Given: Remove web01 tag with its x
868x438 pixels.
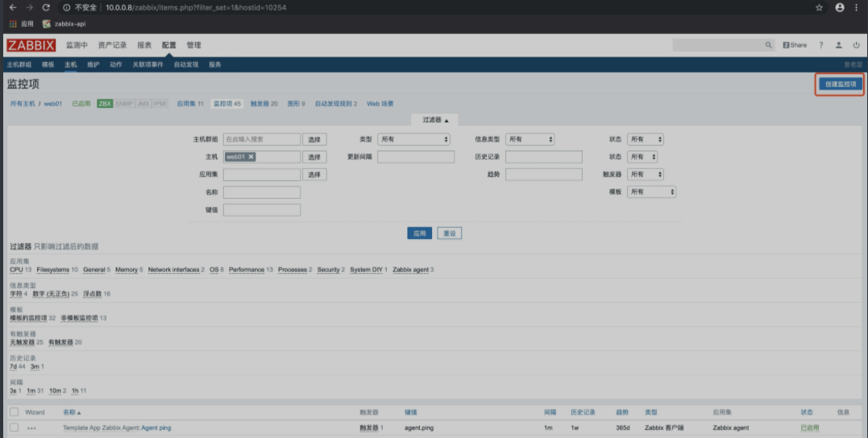Looking at the screenshot, I should 251,157.
